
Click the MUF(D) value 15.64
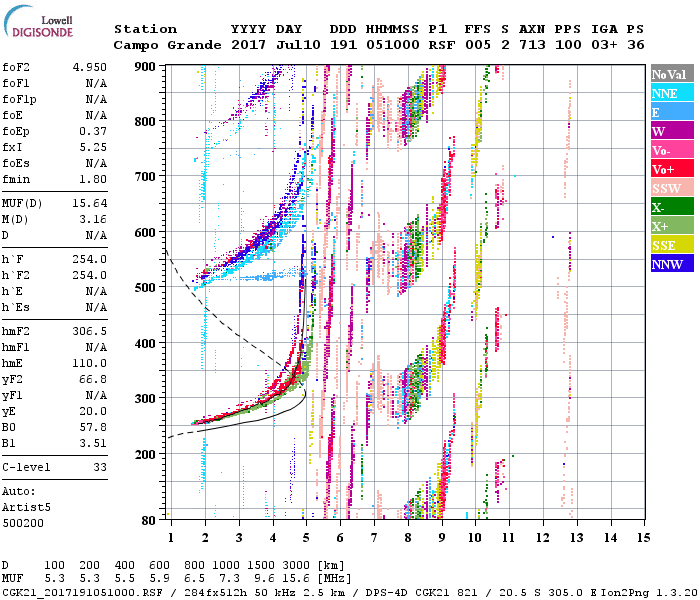click(90, 204)
